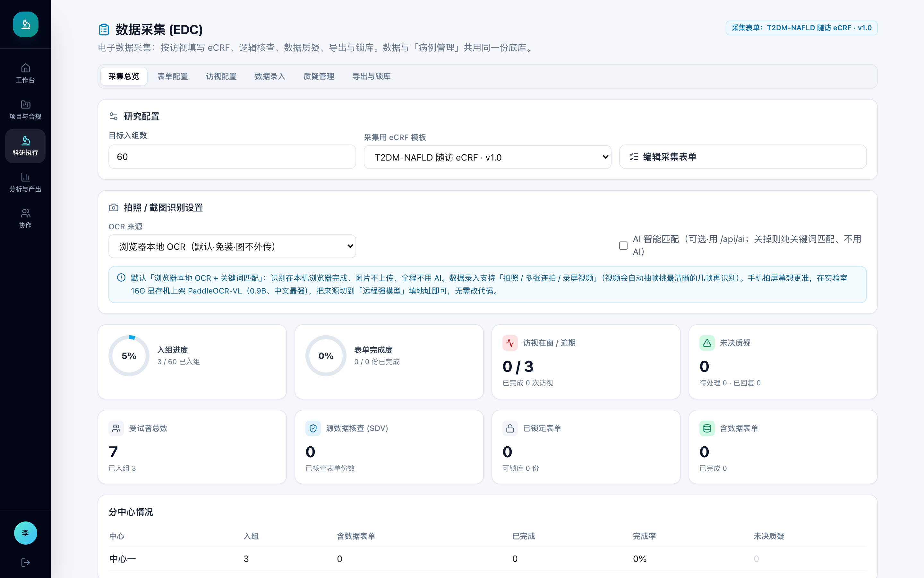Click the 0% 表单完成度 ring

(x=326, y=356)
